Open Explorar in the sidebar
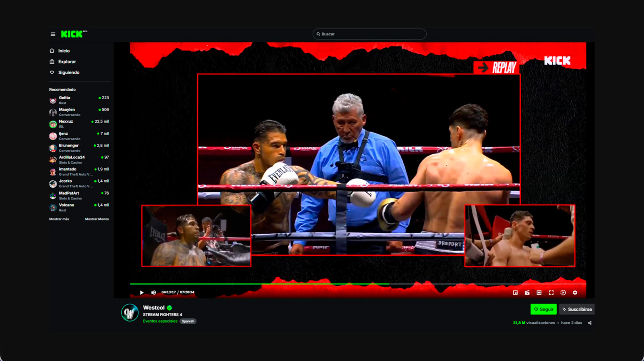 [x=67, y=62]
